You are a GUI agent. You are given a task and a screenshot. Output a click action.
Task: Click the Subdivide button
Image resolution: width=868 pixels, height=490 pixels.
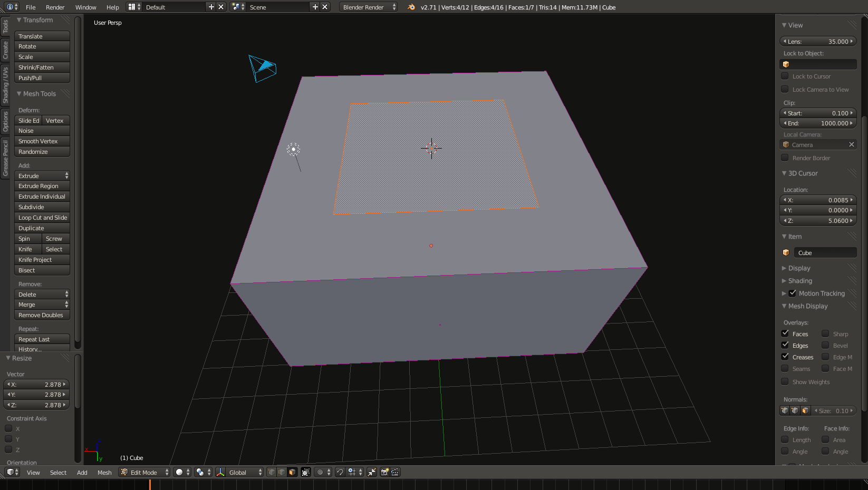42,207
